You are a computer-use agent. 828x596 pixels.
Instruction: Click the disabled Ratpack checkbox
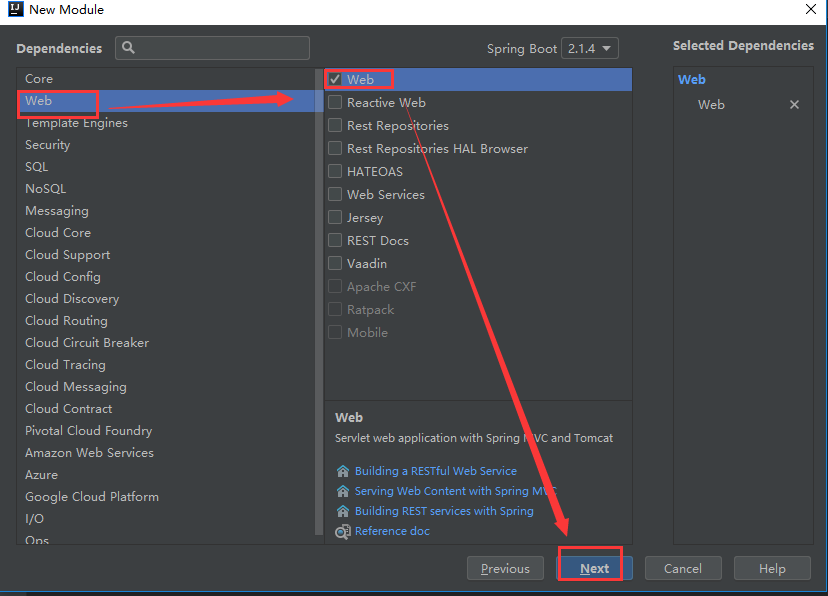click(x=335, y=309)
